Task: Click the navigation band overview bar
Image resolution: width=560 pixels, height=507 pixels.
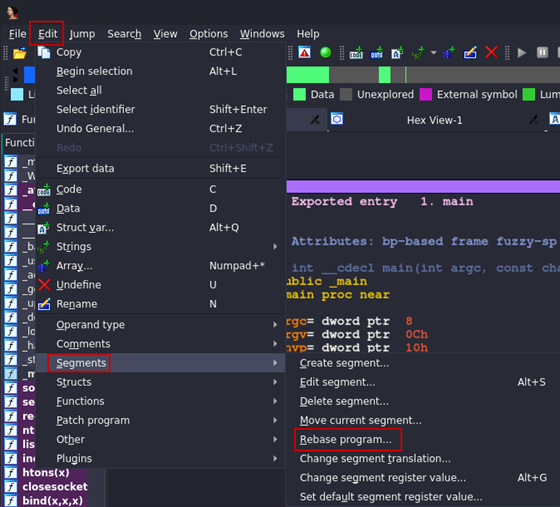Action: click(423, 75)
